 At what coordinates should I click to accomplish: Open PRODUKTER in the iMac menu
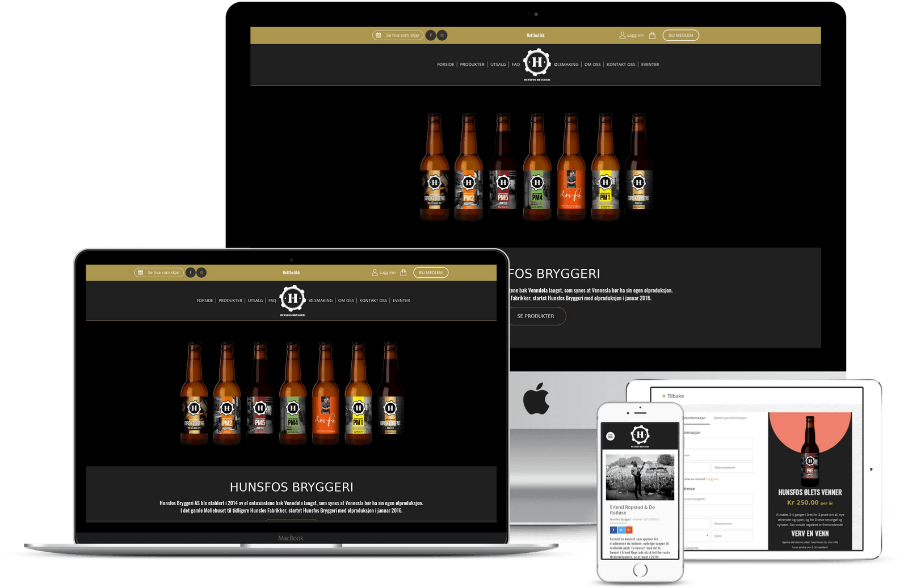pyautogui.click(x=472, y=65)
